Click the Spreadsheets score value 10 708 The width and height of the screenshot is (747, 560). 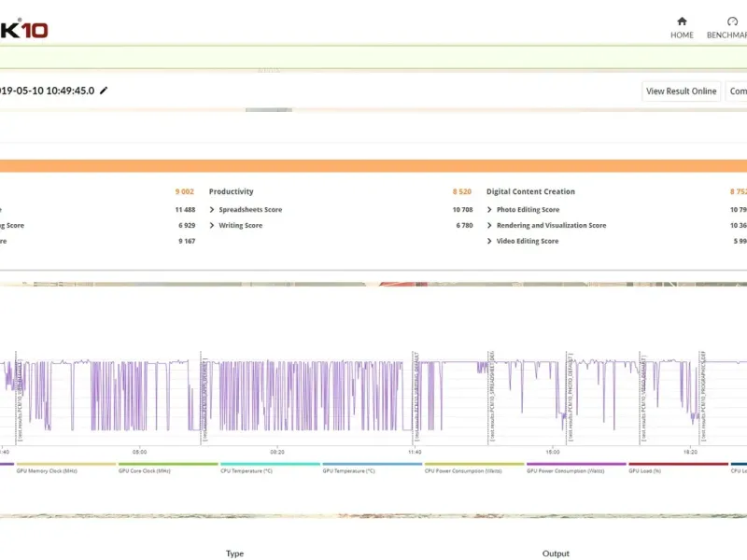pyautogui.click(x=462, y=209)
